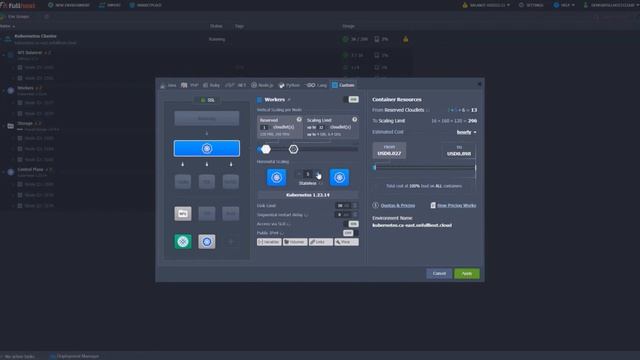Switch to the PHP tab
The image size is (640, 360).
[190, 85]
